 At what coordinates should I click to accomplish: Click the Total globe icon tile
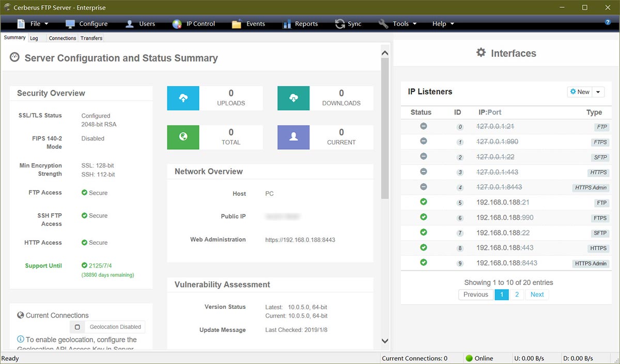pos(183,137)
